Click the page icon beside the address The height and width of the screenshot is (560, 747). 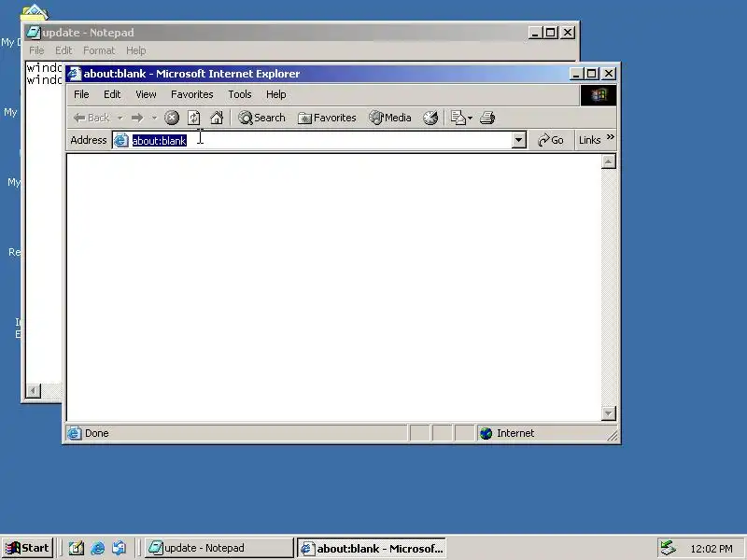[121, 141]
